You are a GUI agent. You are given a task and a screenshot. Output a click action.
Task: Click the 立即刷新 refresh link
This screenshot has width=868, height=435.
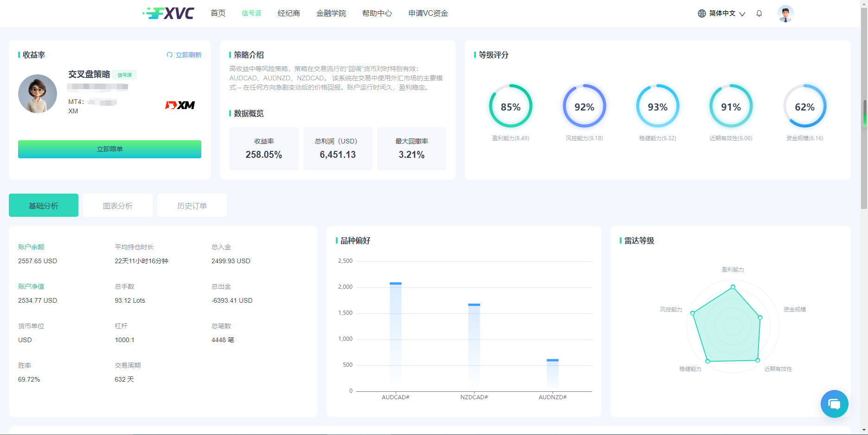184,55
